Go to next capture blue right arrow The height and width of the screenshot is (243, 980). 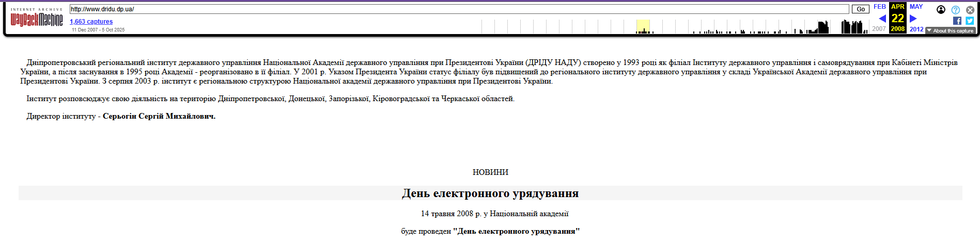[913, 19]
